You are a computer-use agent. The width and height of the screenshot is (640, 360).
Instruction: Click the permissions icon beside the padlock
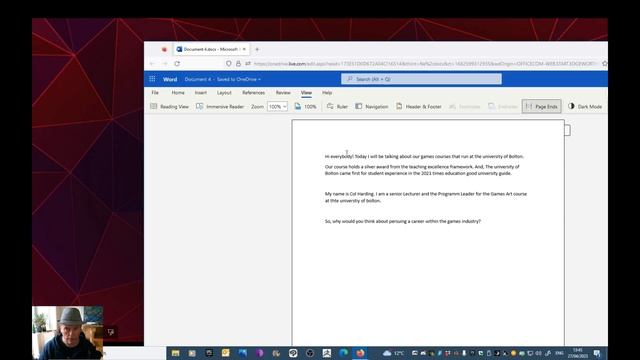point(248,64)
